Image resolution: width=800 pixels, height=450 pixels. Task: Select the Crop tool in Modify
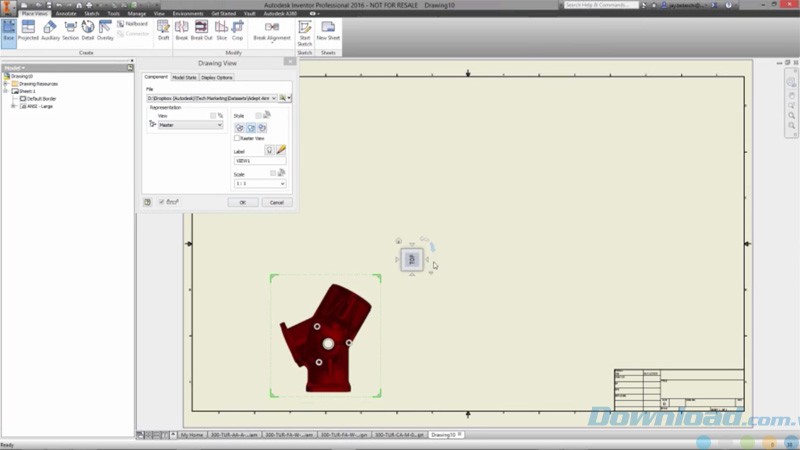(x=237, y=29)
